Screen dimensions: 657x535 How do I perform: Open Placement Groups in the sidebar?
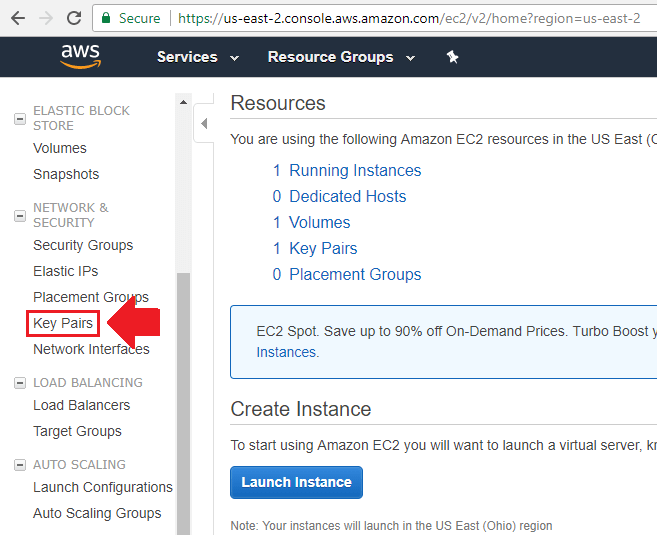point(91,297)
